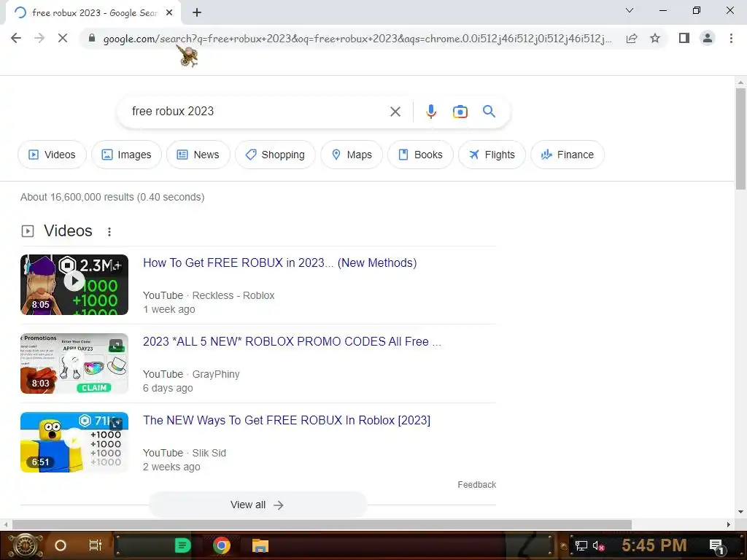The height and width of the screenshot is (560, 747).
Task: Click the Feedback link
Action: [476, 484]
